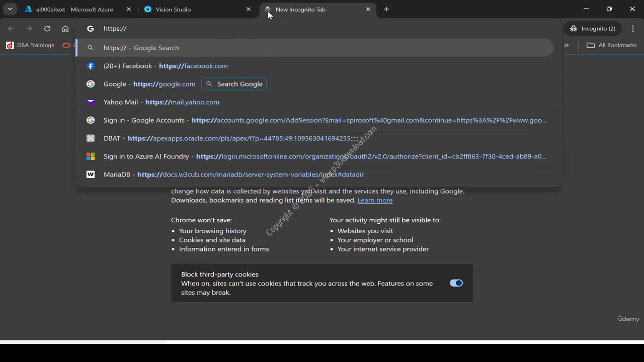Open the Learn more link
The height and width of the screenshot is (362, 644).
point(375,200)
